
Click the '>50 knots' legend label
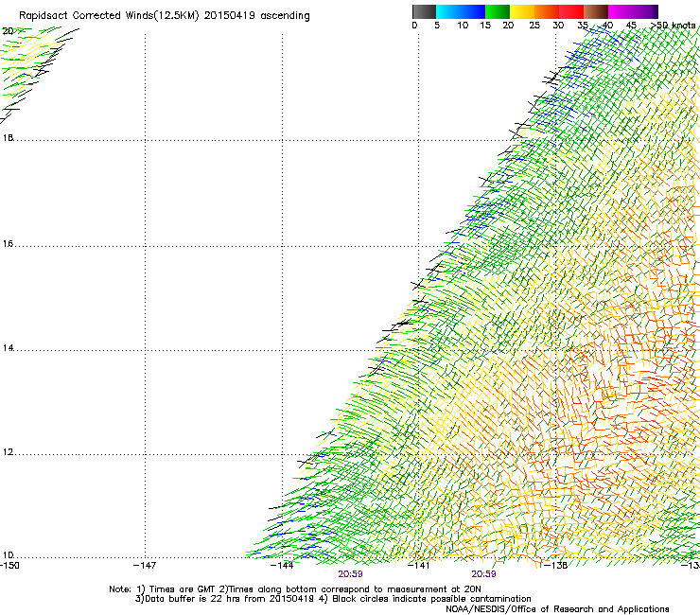pyautogui.click(x=673, y=26)
